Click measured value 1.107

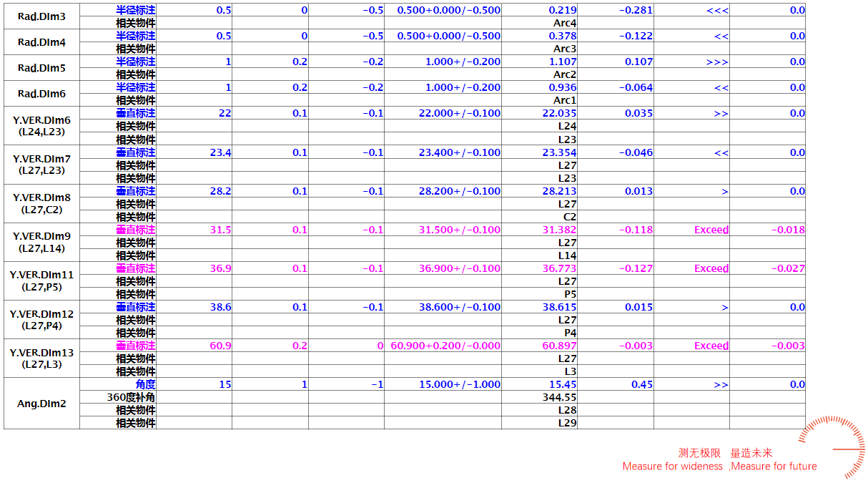(x=563, y=62)
